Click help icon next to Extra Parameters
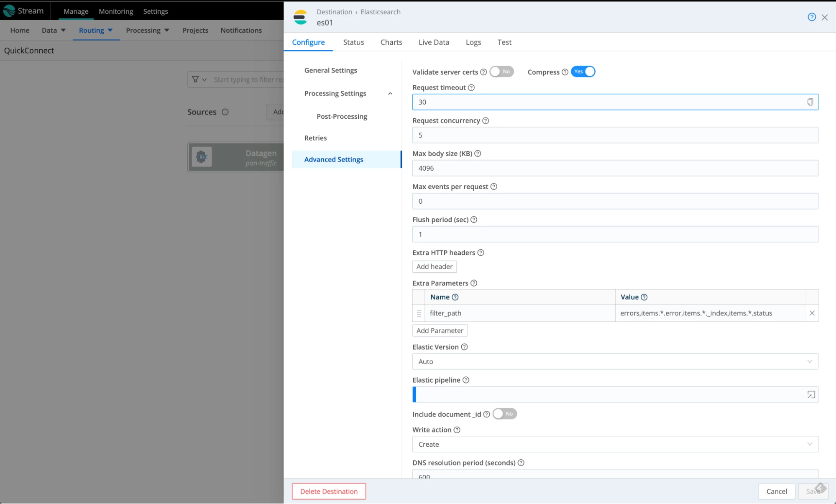 [474, 283]
